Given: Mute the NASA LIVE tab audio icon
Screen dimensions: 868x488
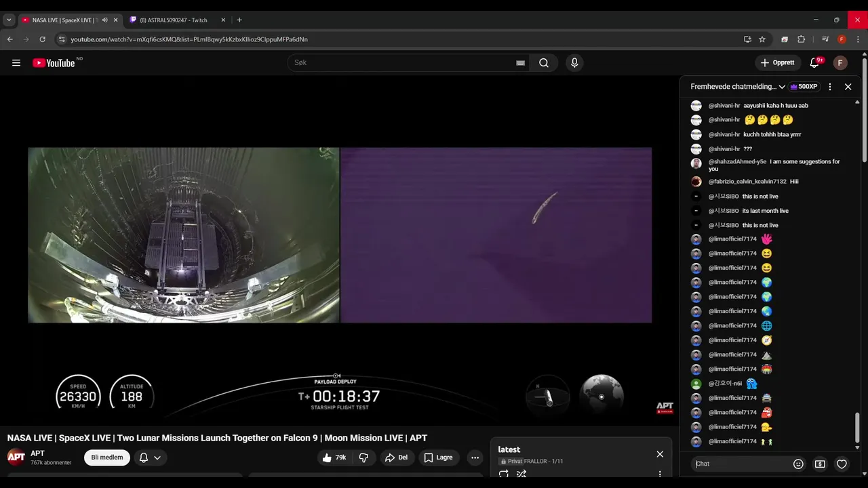Looking at the screenshot, I should (x=104, y=20).
